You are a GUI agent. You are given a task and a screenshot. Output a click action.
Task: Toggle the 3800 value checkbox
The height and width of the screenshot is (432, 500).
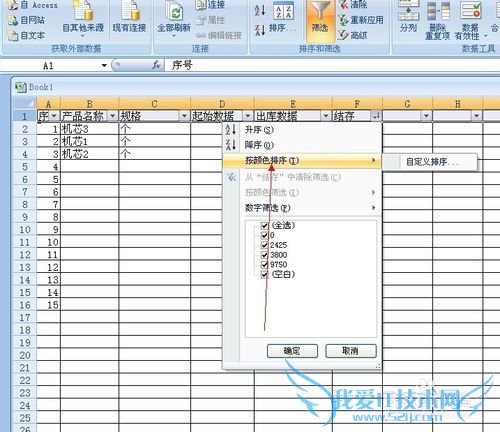(x=264, y=255)
